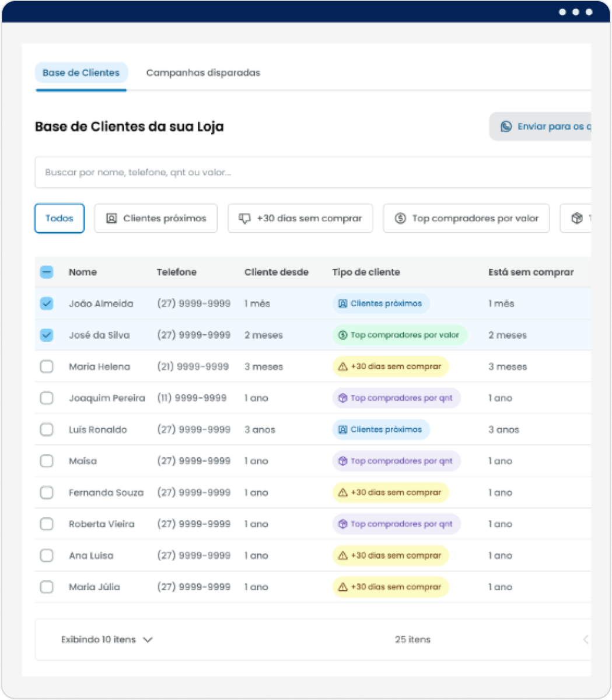612x700 pixels.
Task: Click the Nome column header
Action: tap(83, 272)
